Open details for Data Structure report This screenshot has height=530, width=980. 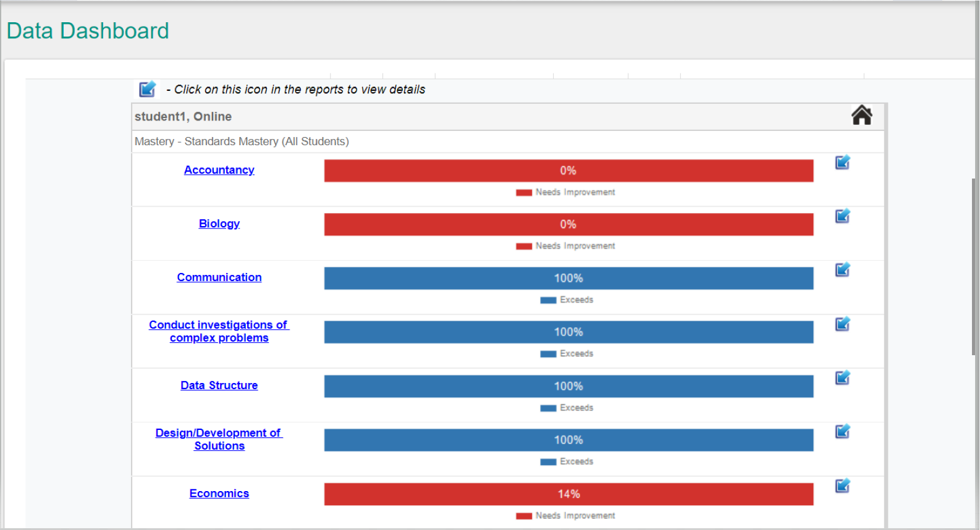coord(843,377)
